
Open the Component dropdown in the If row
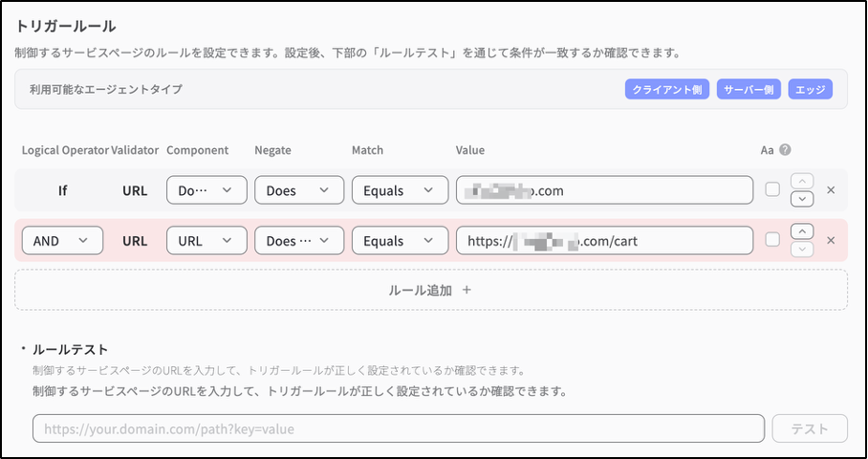(x=206, y=190)
